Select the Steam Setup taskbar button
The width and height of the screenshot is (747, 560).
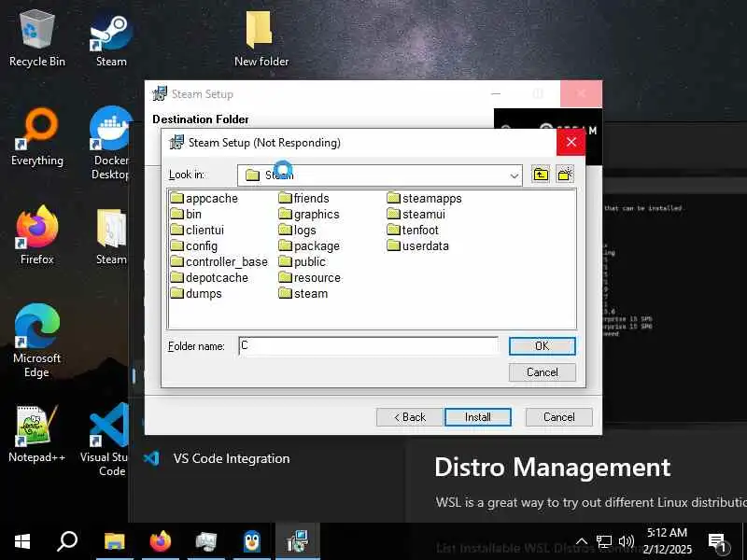point(297,541)
